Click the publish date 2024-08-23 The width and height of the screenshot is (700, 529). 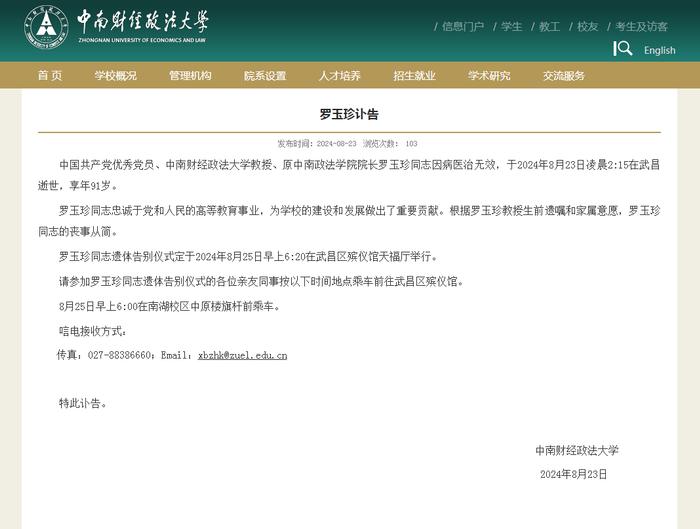[337, 144]
